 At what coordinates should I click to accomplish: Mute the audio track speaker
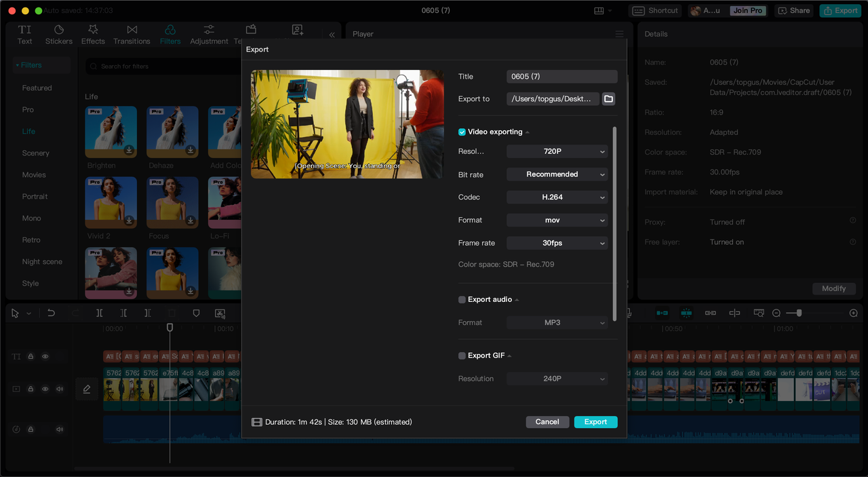tap(60, 429)
